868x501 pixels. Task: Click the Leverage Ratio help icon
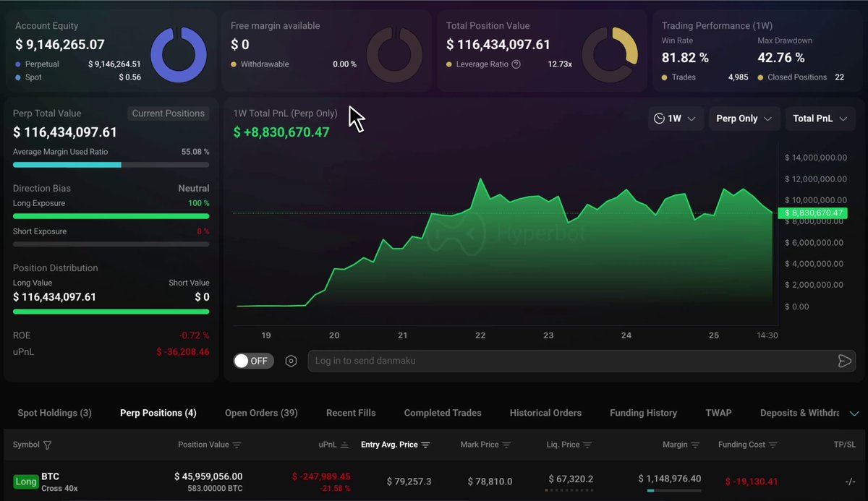(x=516, y=64)
